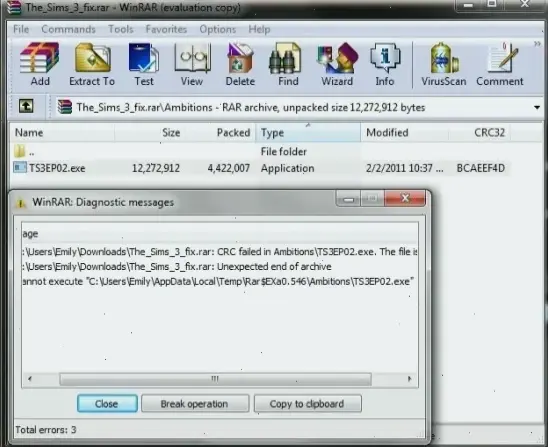Open the Commands menu

point(68,29)
